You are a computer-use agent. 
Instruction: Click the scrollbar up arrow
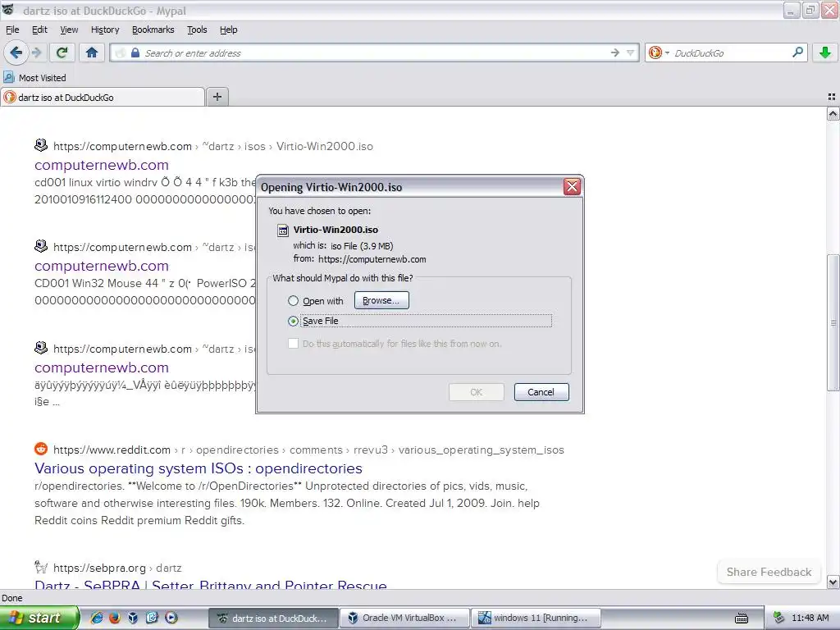point(833,113)
